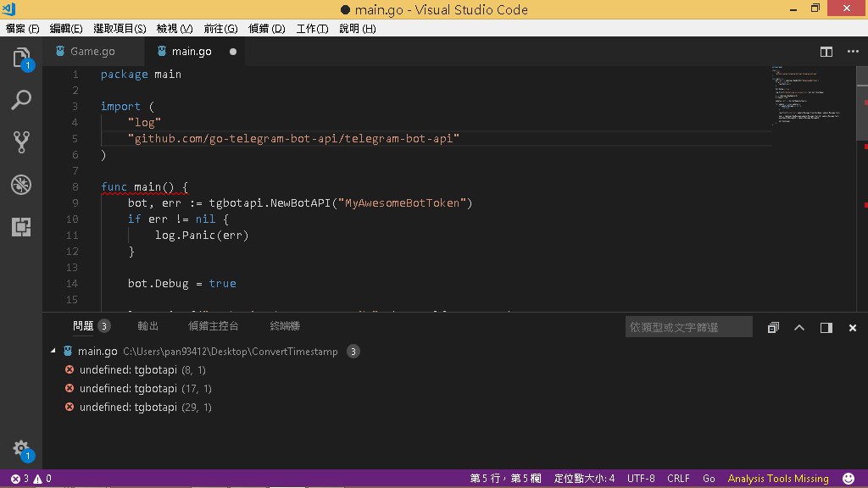The width and height of the screenshot is (868, 488).
Task: Open the Extensions view icon
Action: (x=21, y=227)
